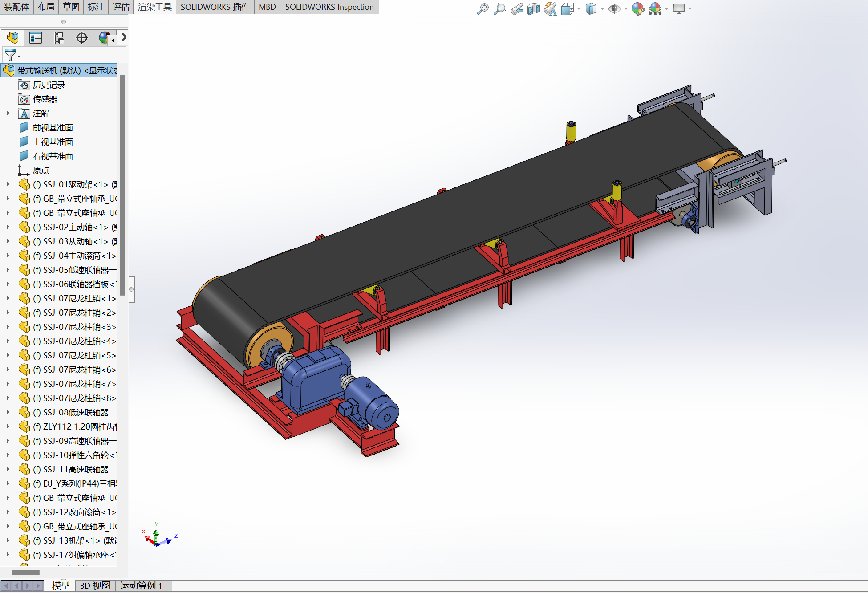Screen dimensions: 868x593
Task: Click the Zoom to Fit icon
Action: pyautogui.click(x=483, y=8)
